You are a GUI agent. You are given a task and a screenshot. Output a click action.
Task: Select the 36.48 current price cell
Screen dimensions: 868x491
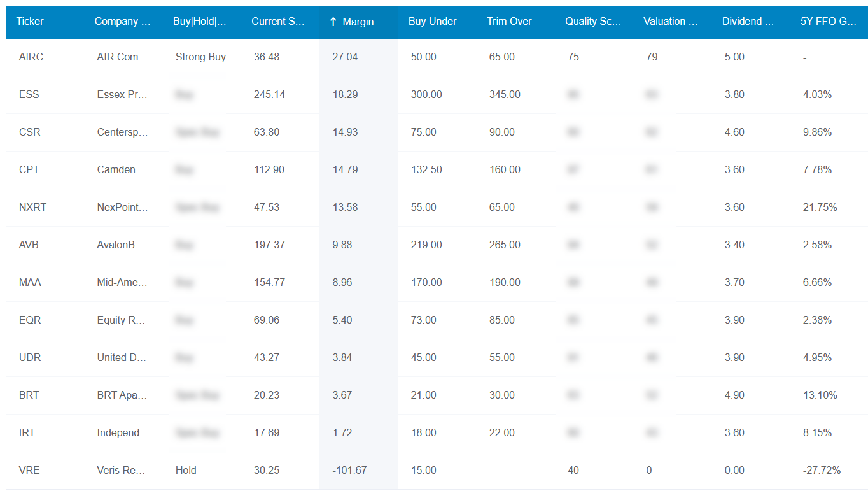pyautogui.click(x=267, y=57)
